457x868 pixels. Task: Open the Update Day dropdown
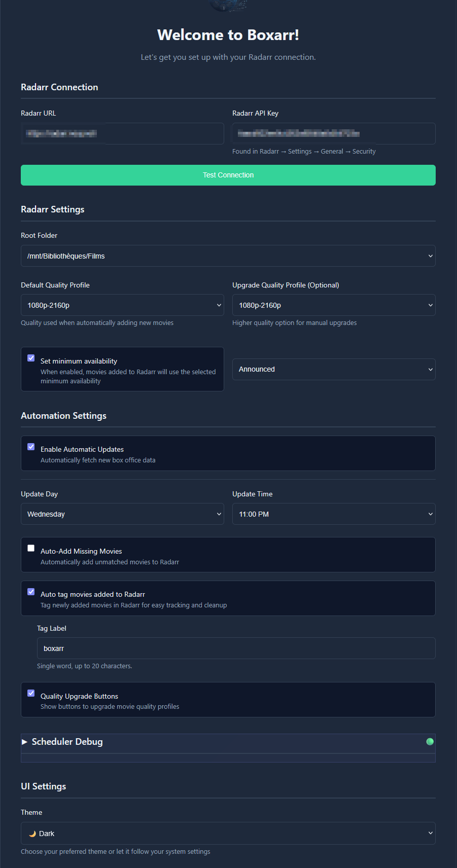122,514
